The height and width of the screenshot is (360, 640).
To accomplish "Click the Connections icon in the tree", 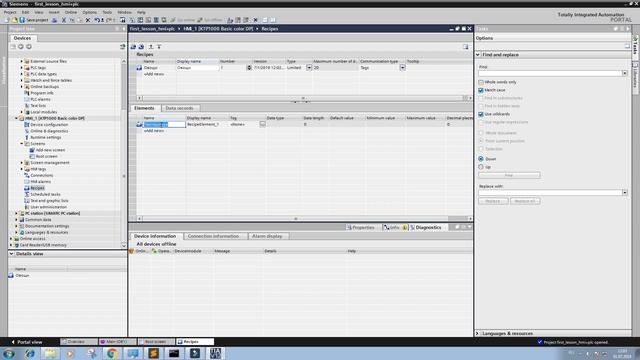I will [x=27, y=175].
